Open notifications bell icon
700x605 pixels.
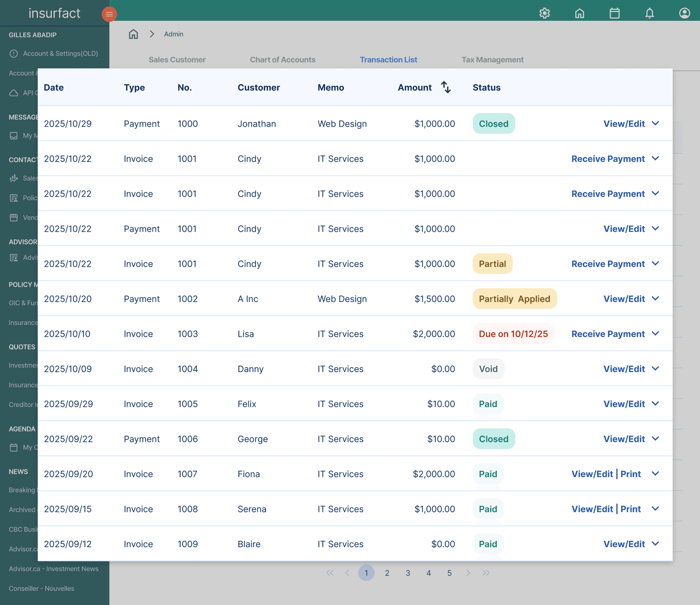[649, 13]
